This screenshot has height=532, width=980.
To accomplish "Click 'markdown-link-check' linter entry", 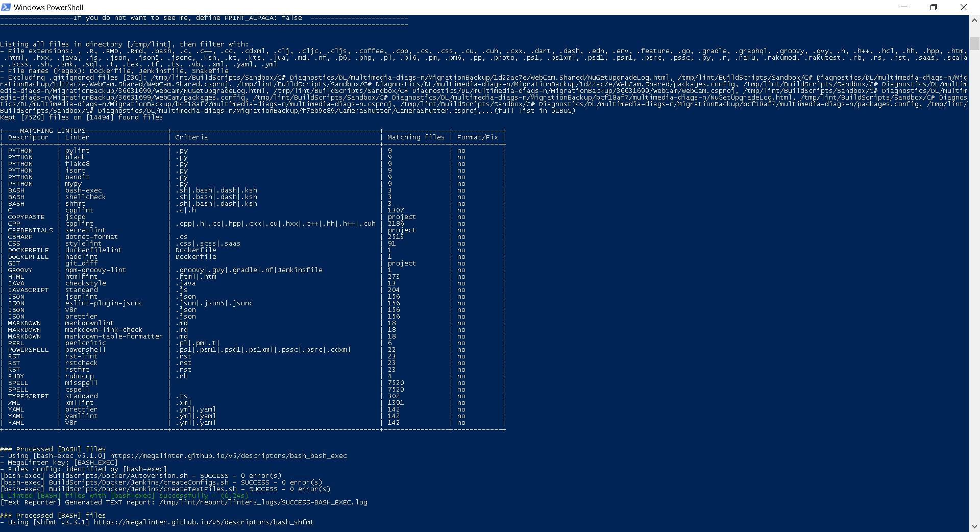I will (x=104, y=330).
